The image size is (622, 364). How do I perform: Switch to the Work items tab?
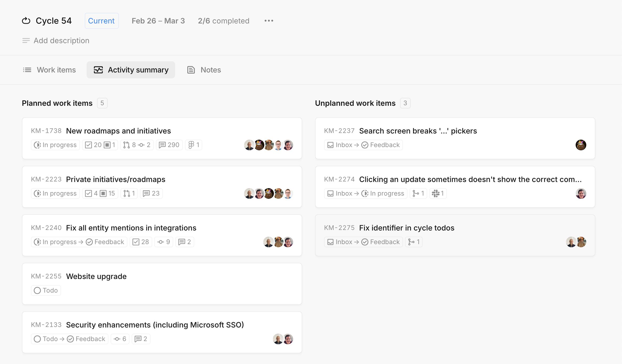click(50, 70)
